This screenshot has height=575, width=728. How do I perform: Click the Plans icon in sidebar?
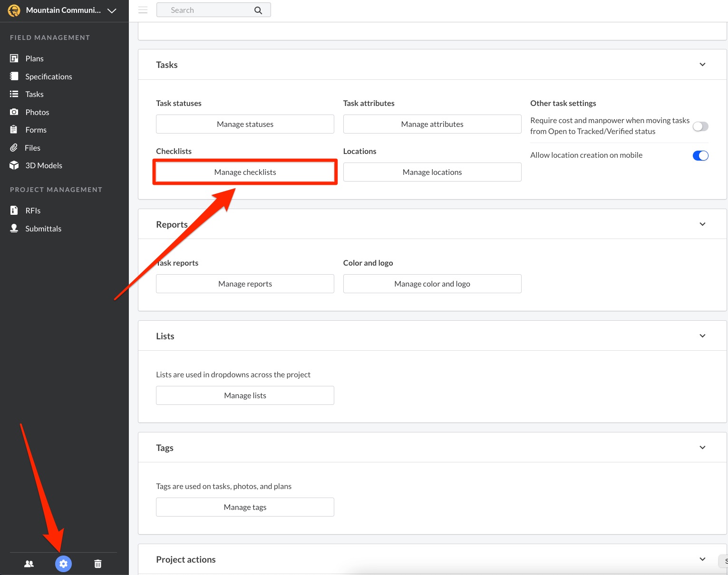[14, 58]
